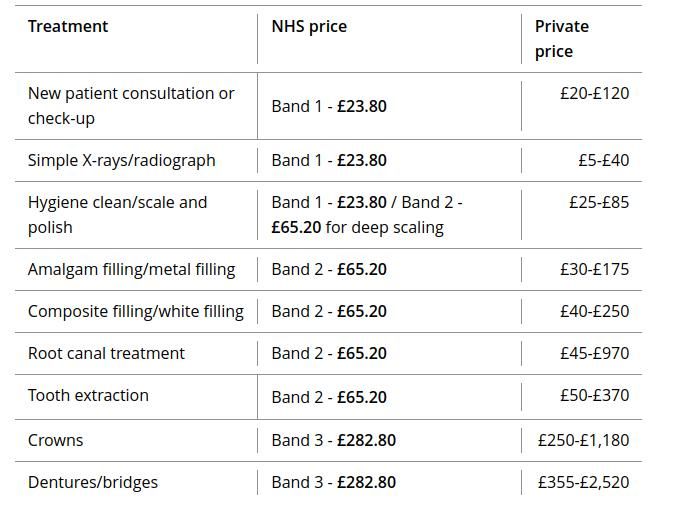Select the £45-£970 root canal private price
Viewport: 682px width, 515px height.
(x=595, y=353)
